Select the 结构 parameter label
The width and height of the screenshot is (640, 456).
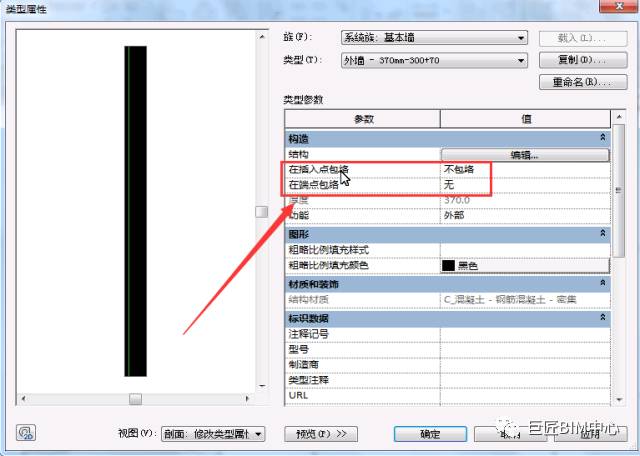(299, 154)
